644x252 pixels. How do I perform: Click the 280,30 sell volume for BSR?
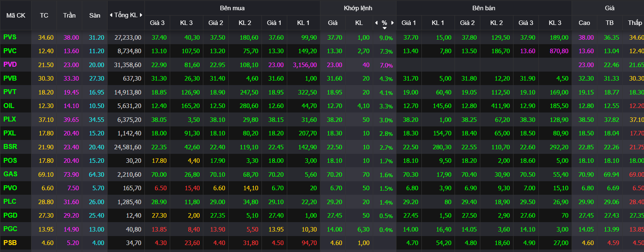442,147
